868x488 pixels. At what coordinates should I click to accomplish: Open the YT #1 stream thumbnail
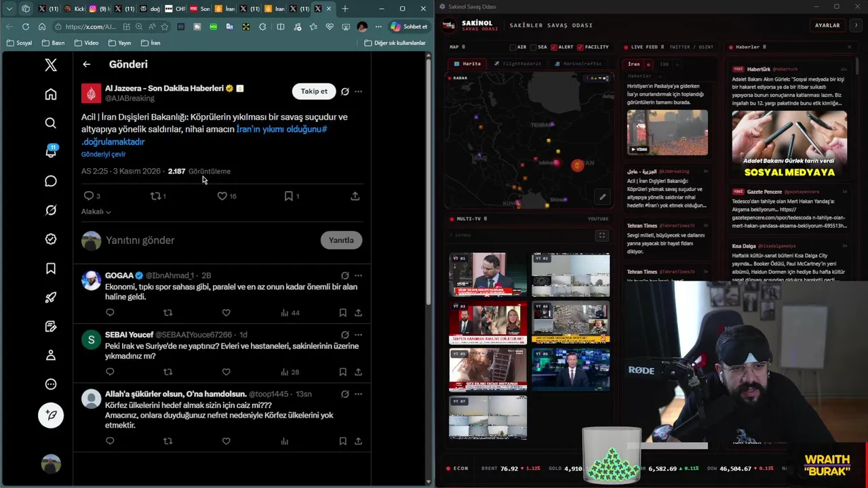488,274
